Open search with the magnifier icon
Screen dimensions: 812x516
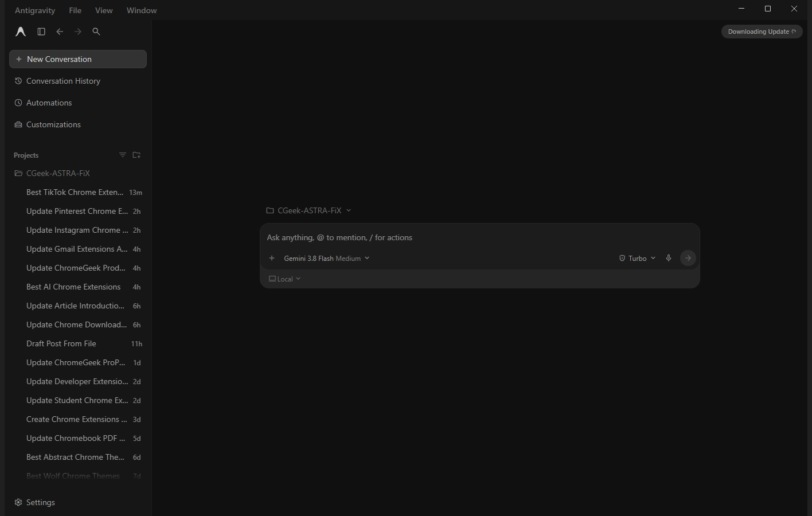tap(96, 32)
